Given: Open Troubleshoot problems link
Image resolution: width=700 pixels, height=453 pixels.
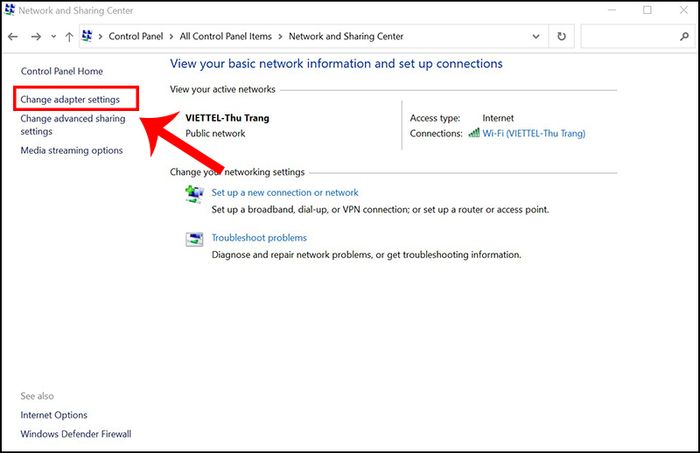Looking at the screenshot, I should [x=259, y=238].
